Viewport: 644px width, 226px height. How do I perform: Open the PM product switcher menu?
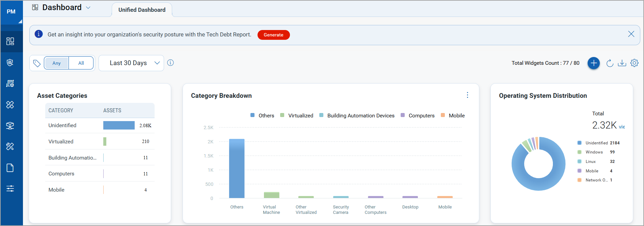pyautogui.click(x=11, y=12)
